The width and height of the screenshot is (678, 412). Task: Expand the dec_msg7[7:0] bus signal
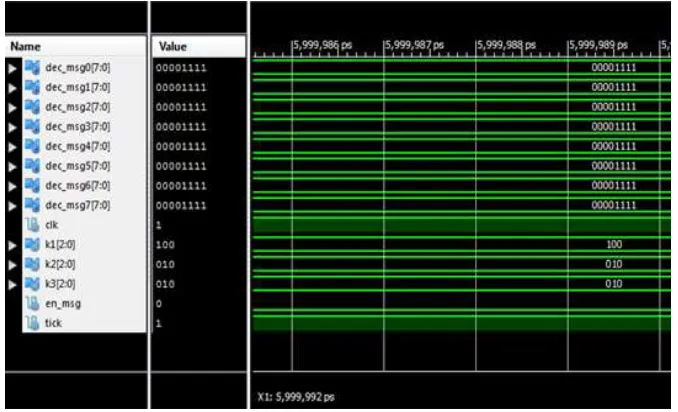pyautogui.click(x=12, y=206)
